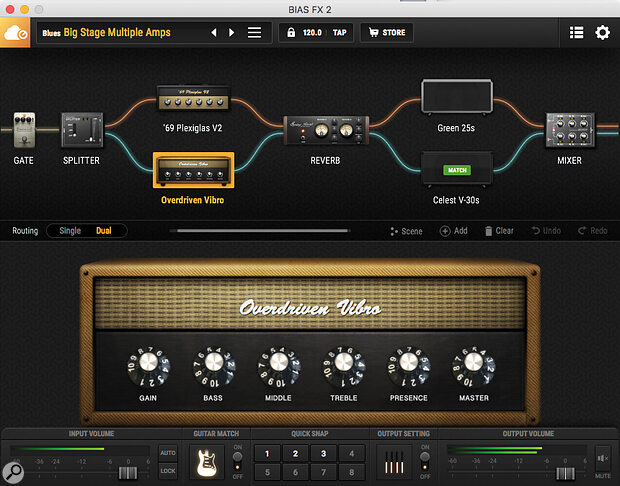Screen dimensions: 620x486
Task: Select Quick Snap slot 4
Action: 352,453
